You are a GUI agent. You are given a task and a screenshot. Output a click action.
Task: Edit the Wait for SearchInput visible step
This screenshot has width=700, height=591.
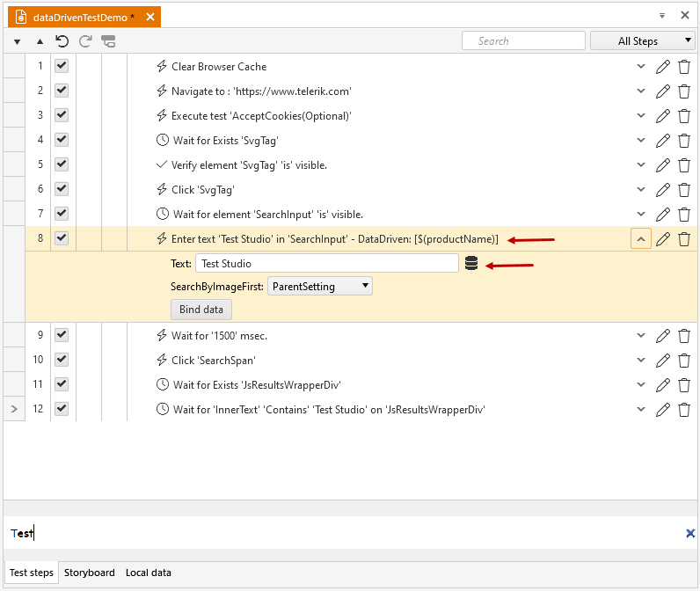pyautogui.click(x=663, y=215)
